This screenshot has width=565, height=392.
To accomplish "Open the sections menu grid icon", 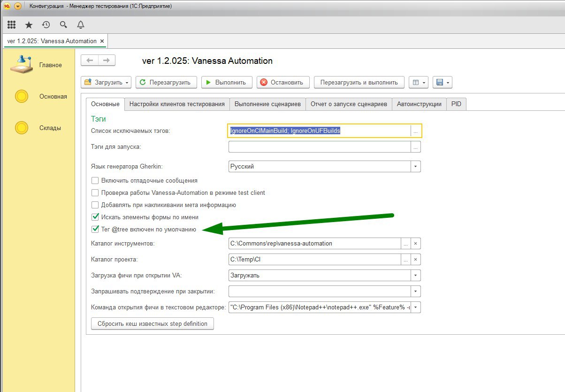I will (x=11, y=25).
